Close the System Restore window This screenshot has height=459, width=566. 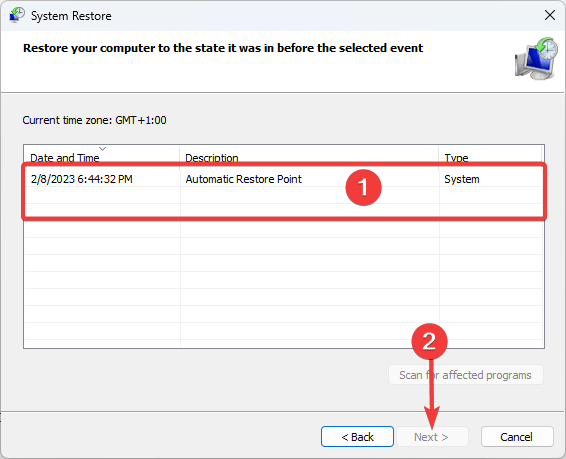550,15
